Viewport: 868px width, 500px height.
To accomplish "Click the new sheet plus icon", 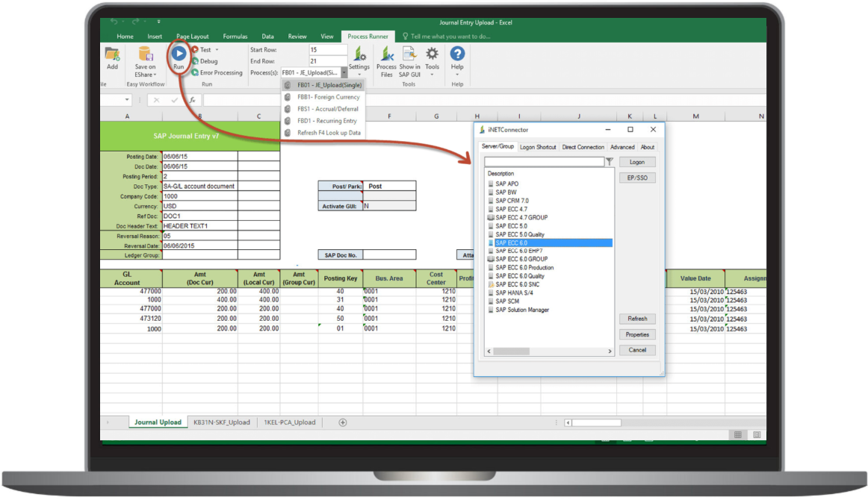I will click(343, 422).
